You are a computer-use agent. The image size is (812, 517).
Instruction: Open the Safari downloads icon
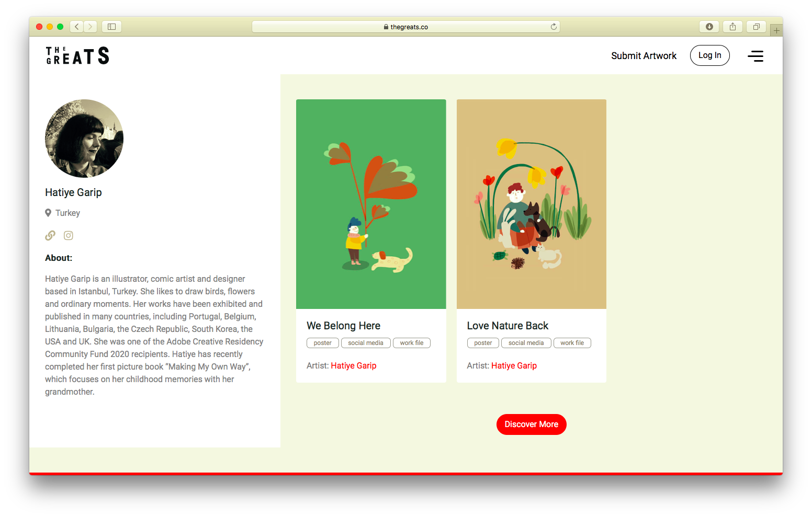click(x=709, y=27)
